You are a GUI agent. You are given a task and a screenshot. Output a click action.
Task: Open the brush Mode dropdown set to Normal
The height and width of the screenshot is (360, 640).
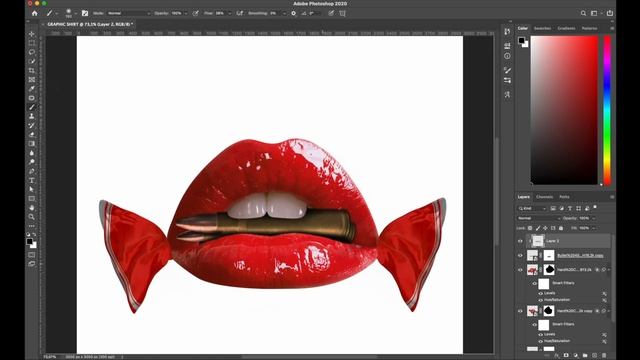tap(129, 13)
